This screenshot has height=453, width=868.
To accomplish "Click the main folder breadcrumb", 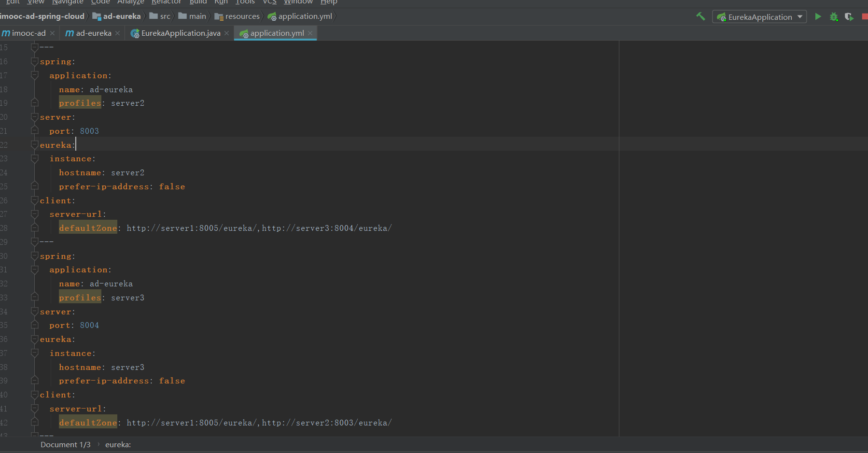I will pyautogui.click(x=192, y=16).
